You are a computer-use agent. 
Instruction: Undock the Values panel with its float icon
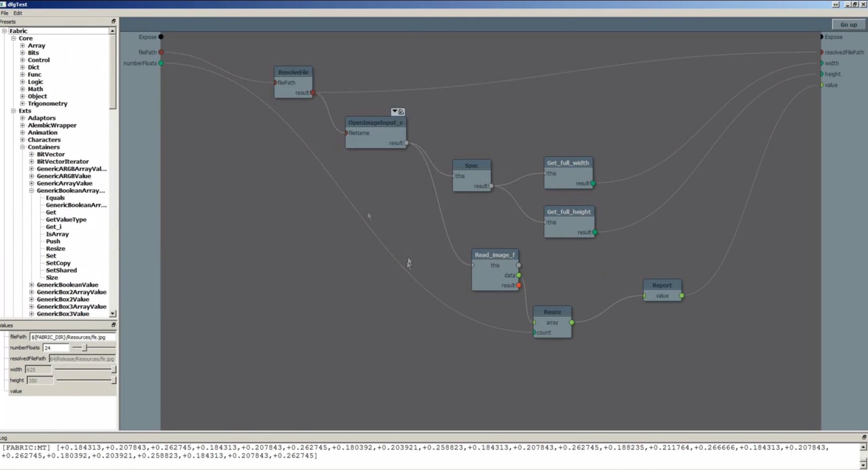[113, 325]
